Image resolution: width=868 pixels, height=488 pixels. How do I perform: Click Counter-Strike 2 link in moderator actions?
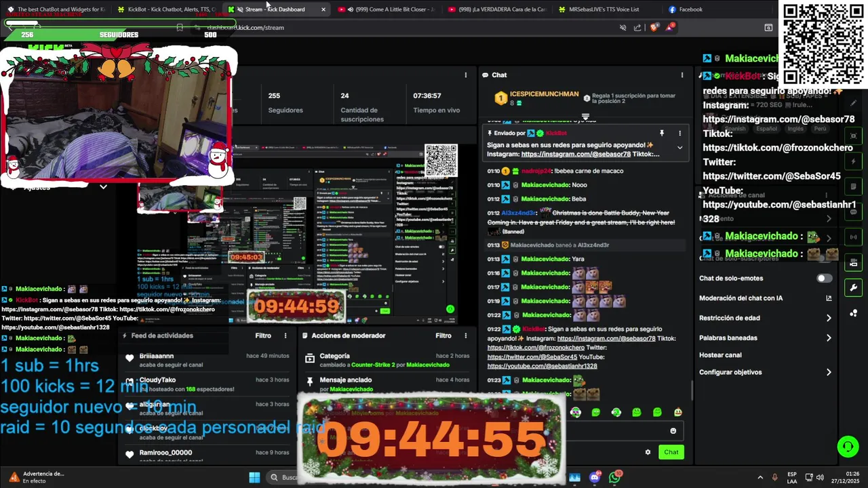(373, 365)
